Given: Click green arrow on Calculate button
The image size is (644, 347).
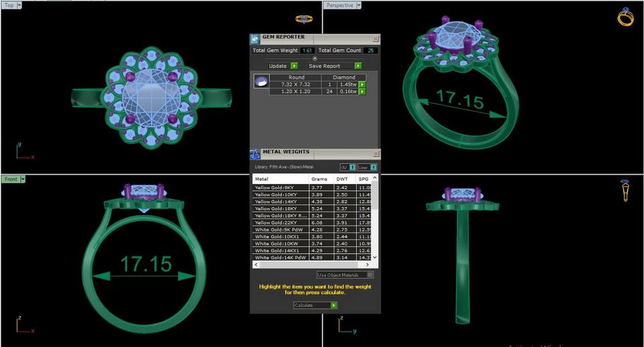Looking at the screenshot, I should (333, 305).
